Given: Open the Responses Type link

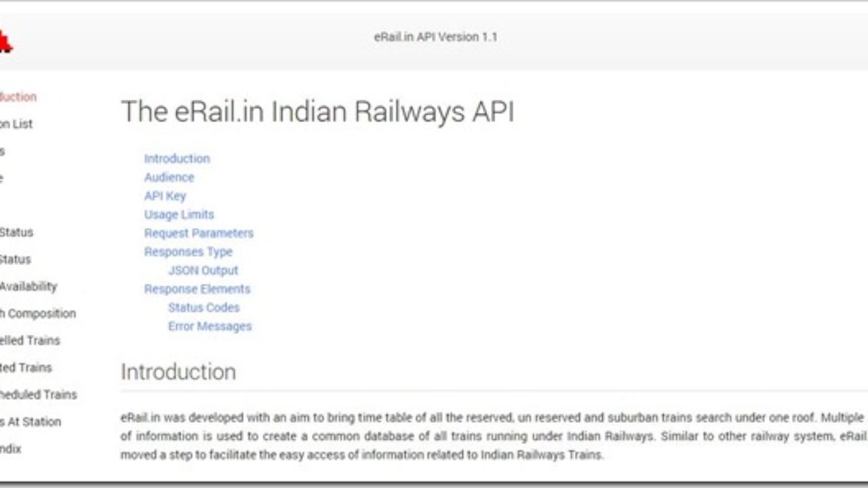Looking at the screenshot, I should click(x=189, y=251).
